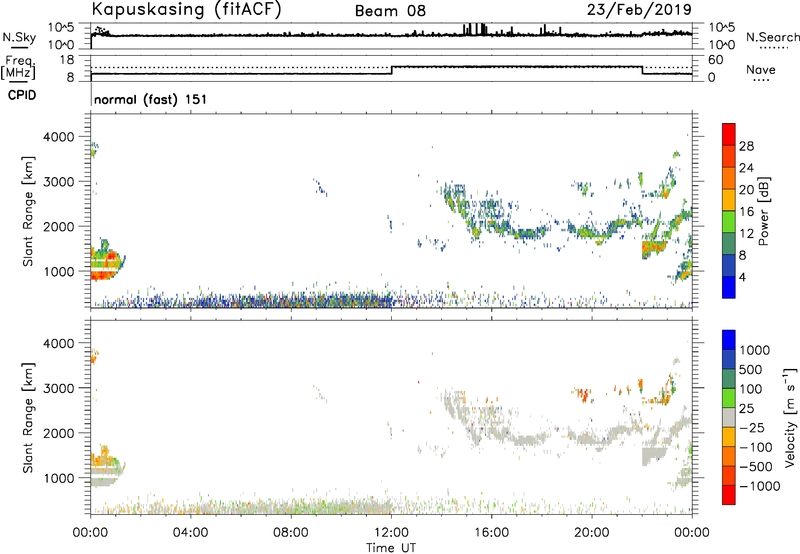The width and height of the screenshot is (800, 554).
Task: Click the '12:00' time tick label
Action: click(391, 533)
